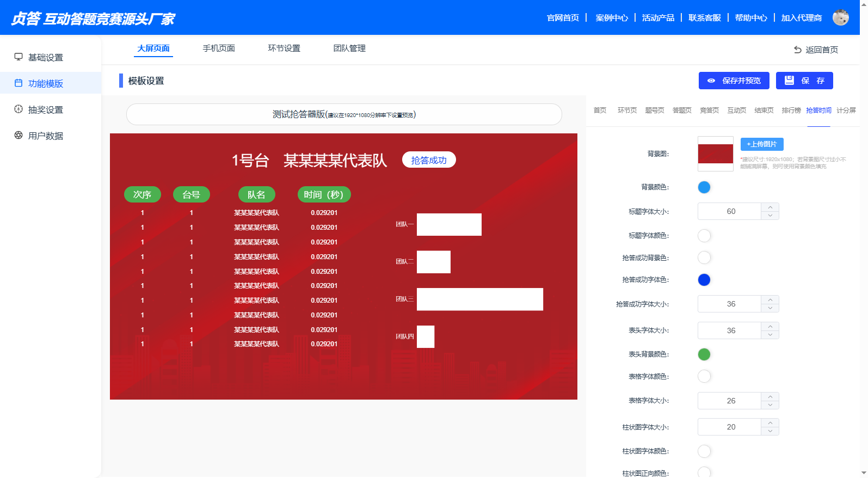Click the 用户数据 icon in the sidebar
The width and height of the screenshot is (868, 478).
[19, 135]
